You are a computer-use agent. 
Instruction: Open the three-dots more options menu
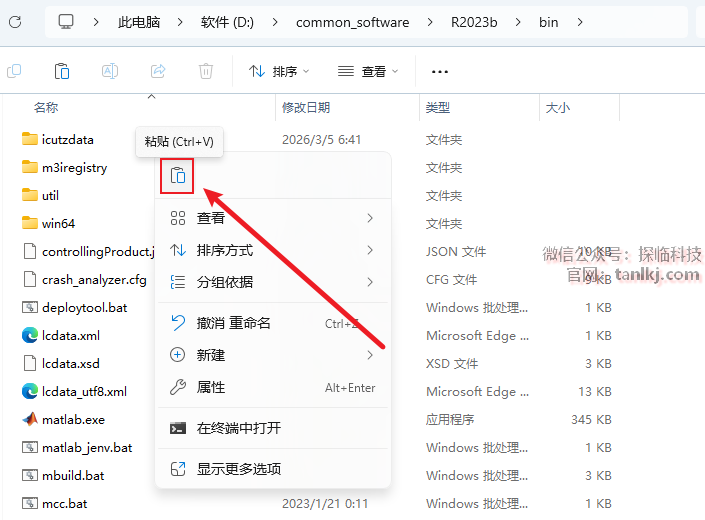point(439,71)
